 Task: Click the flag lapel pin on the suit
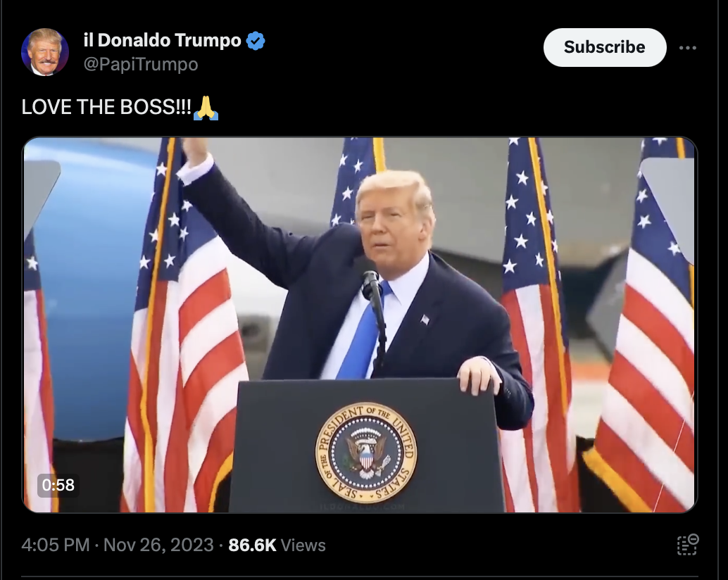click(425, 320)
